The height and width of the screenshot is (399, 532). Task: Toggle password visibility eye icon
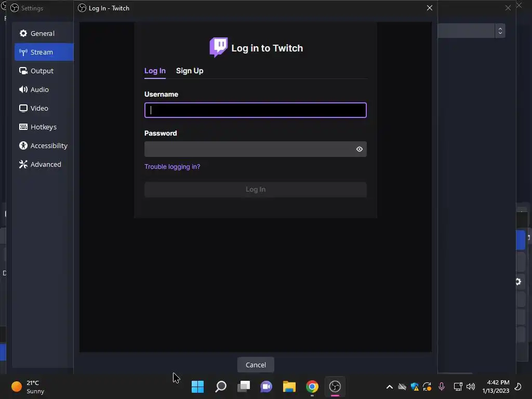coord(360,149)
